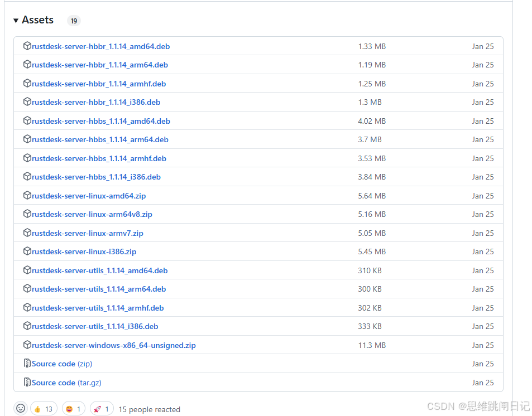Click the package icon for utils_1.1.14_armhf.deb
The height and width of the screenshot is (416, 532).
click(27, 307)
